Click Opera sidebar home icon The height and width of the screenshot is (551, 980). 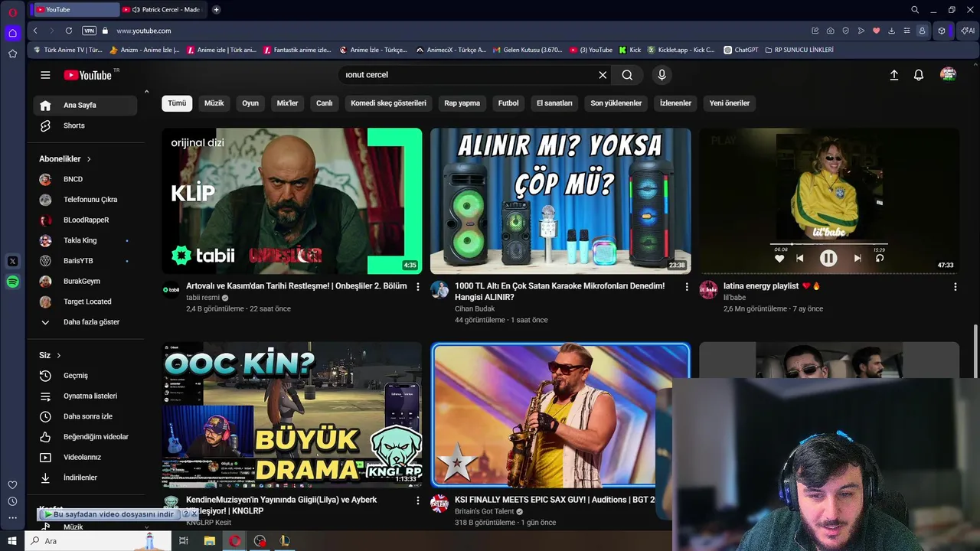tap(12, 33)
